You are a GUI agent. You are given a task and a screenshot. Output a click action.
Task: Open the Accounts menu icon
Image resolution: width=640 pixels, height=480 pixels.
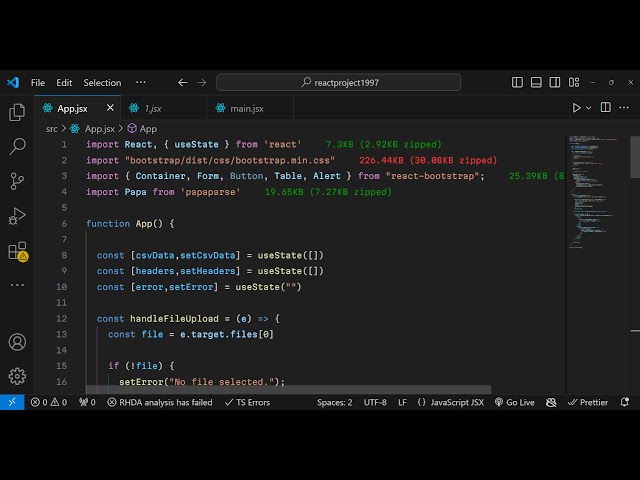[x=17, y=342]
